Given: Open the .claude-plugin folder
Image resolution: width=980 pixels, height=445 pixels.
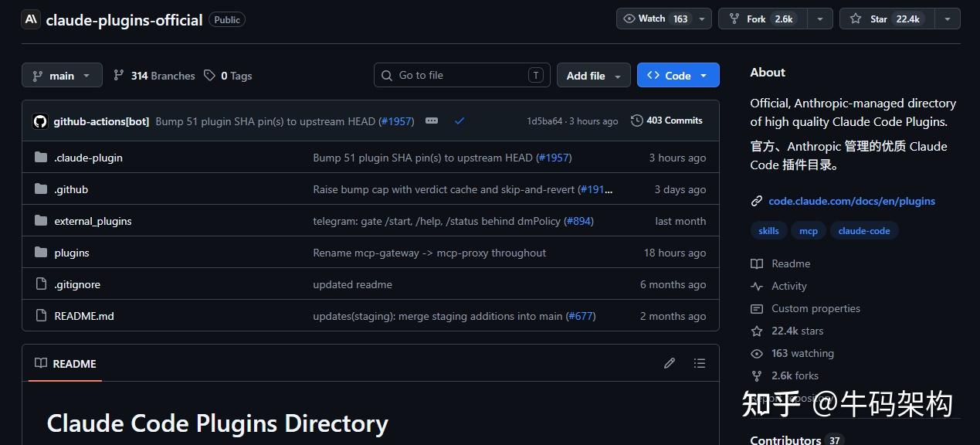Looking at the screenshot, I should (x=88, y=158).
